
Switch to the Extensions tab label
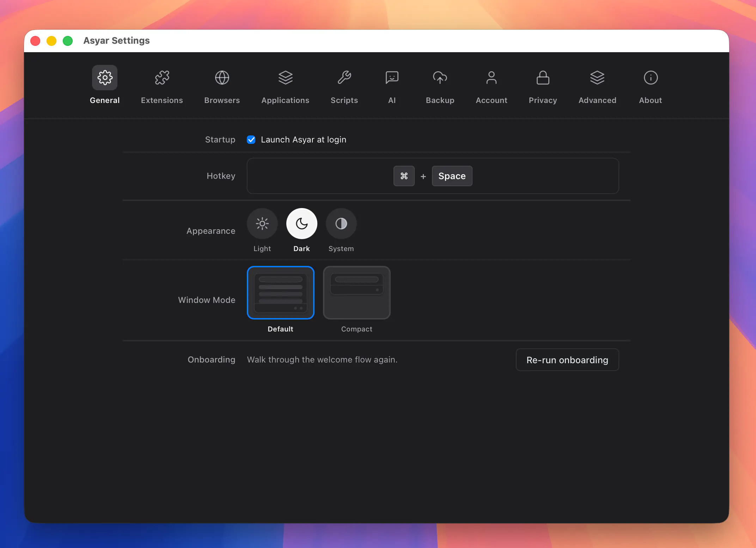point(162,100)
